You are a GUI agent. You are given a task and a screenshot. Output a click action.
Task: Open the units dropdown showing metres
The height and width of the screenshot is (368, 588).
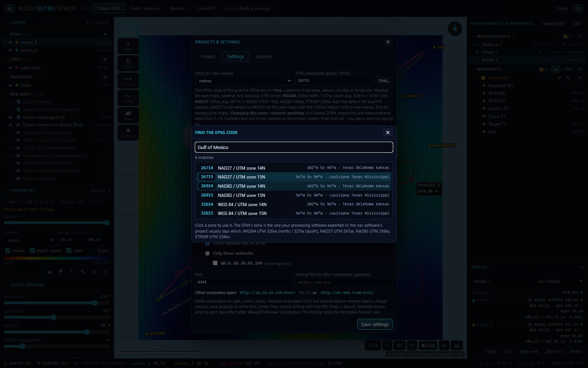point(244,81)
